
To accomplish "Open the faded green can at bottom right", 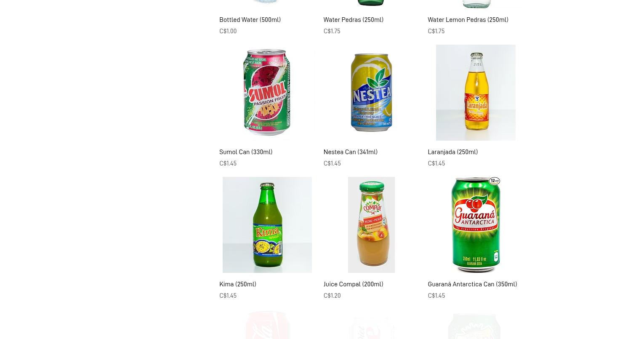I will (x=474, y=326).
